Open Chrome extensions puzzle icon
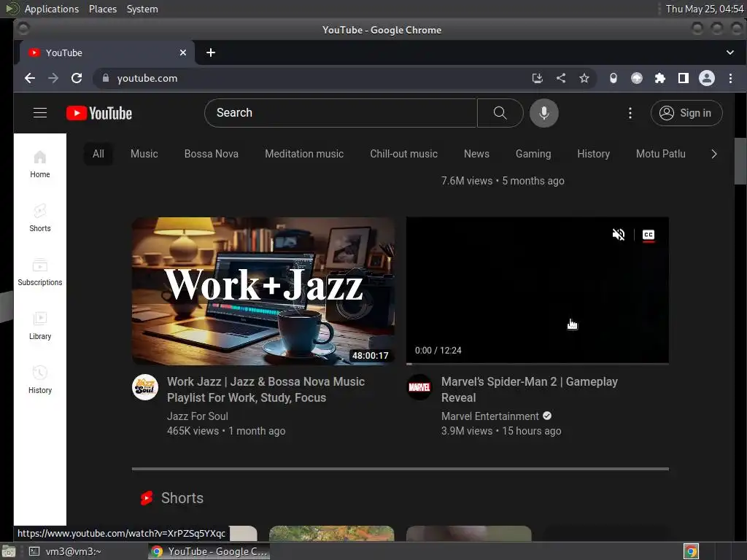747x560 pixels. (659, 78)
